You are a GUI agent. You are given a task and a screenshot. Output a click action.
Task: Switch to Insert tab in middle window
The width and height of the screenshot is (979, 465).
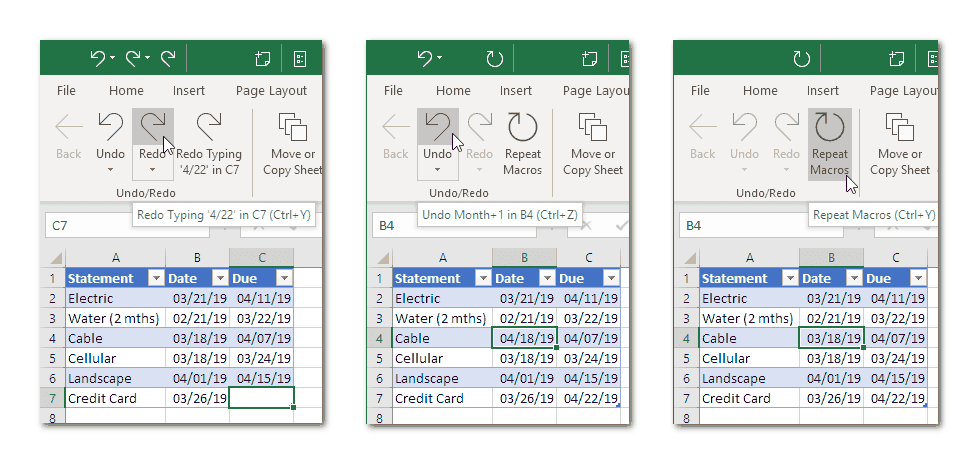tap(516, 91)
